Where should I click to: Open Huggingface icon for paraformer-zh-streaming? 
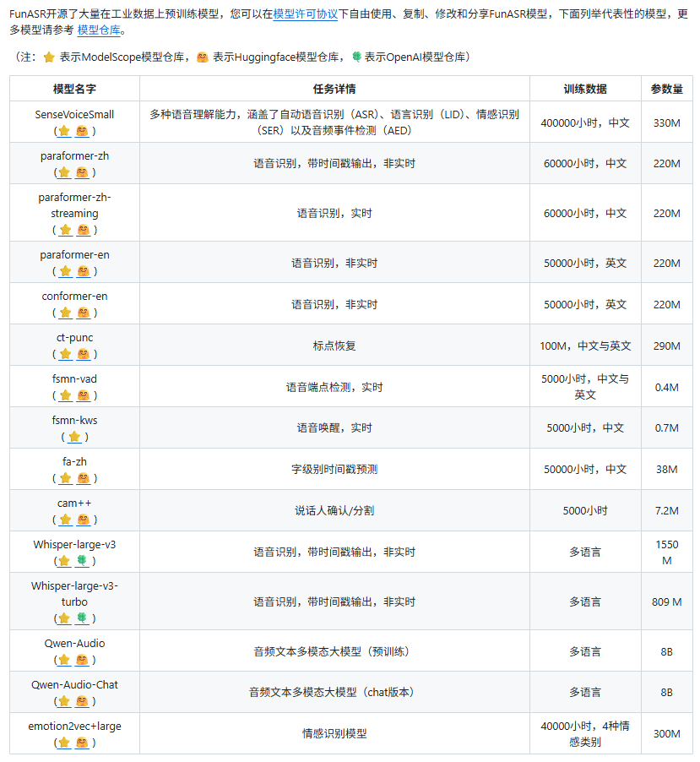pos(84,230)
